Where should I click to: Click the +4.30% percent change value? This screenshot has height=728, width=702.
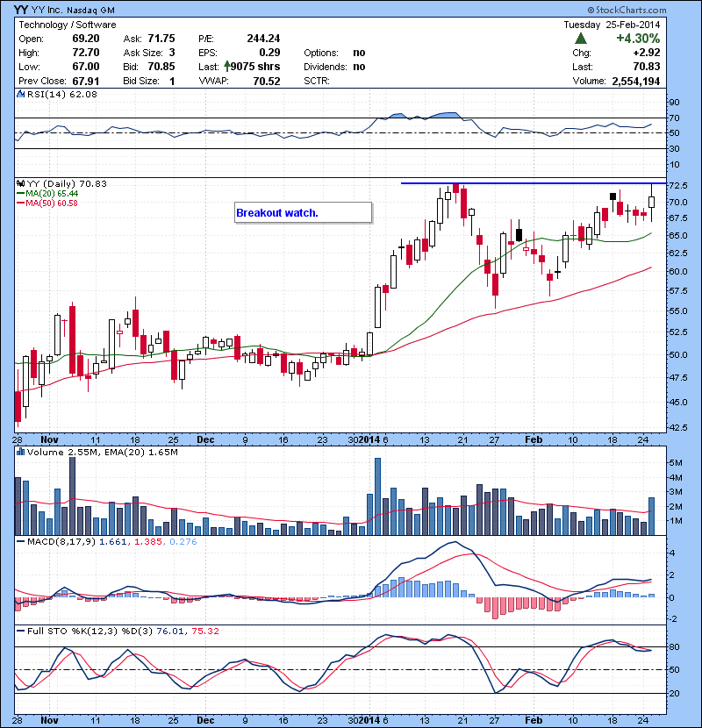(637, 39)
